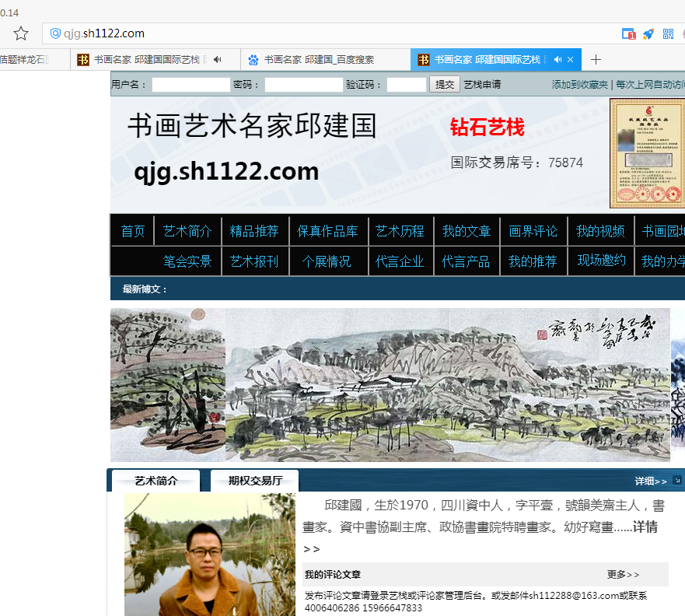
Task: Open the 保真作品库 menu item
Action: (327, 231)
